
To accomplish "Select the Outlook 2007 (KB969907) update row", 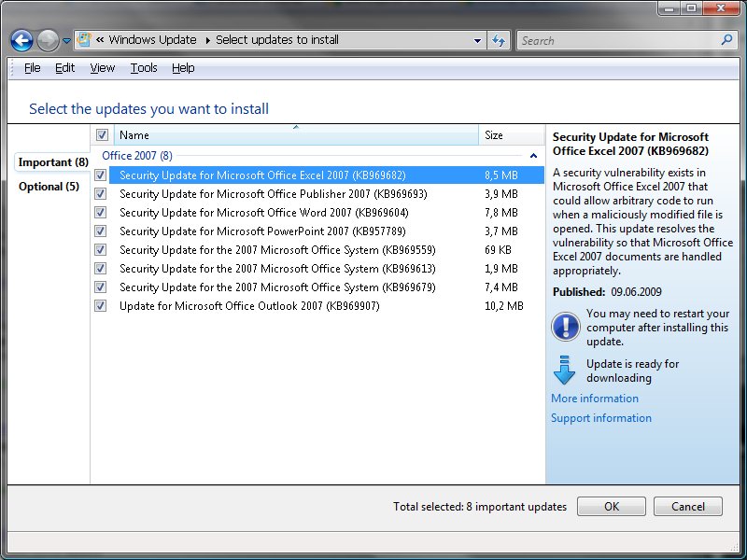I will point(326,306).
